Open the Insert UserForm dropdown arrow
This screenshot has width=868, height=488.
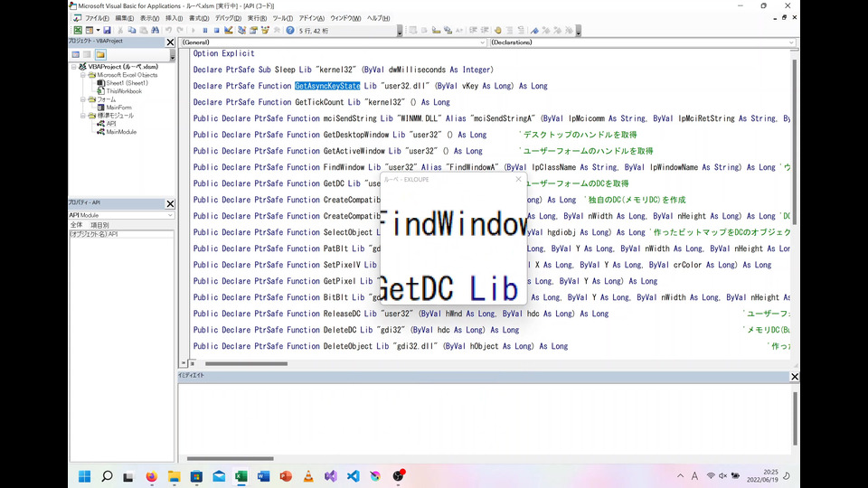[x=98, y=31]
